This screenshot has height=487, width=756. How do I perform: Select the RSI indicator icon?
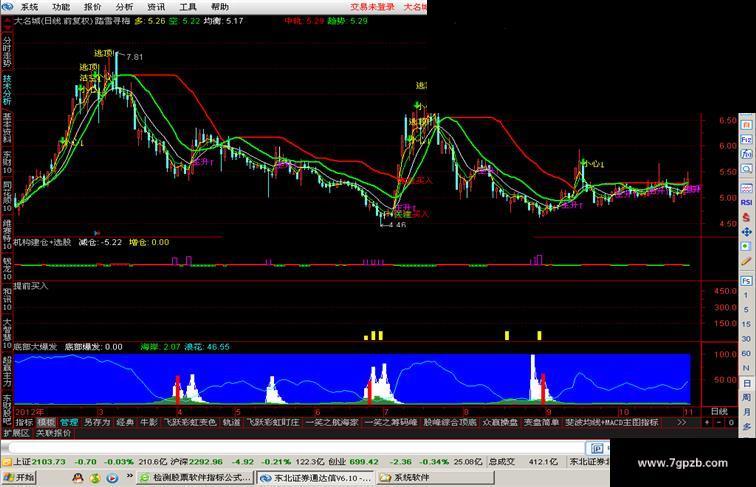pos(746,203)
